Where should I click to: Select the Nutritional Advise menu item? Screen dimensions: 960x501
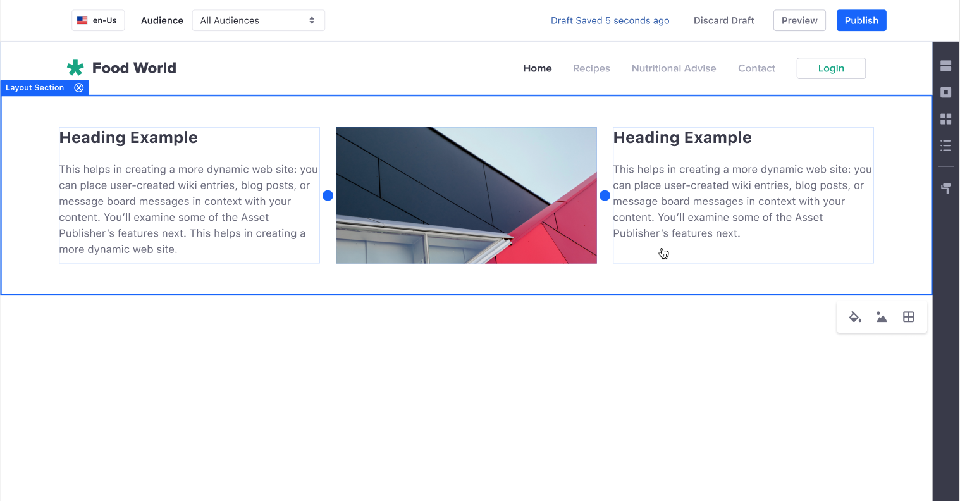(673, 68)
